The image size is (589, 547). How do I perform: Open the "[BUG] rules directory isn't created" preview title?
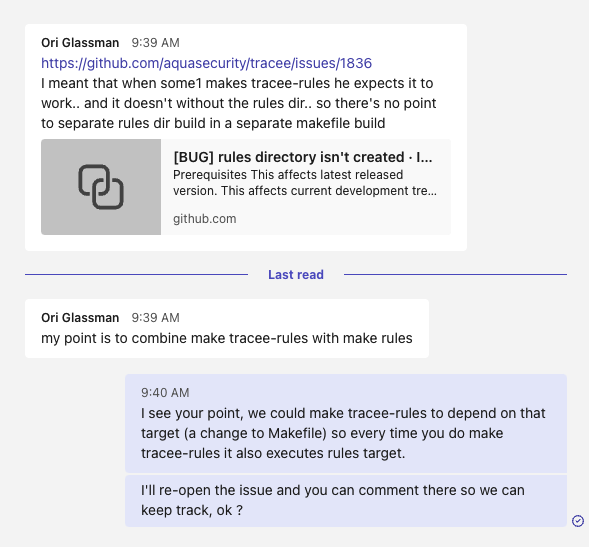point(303,157)
